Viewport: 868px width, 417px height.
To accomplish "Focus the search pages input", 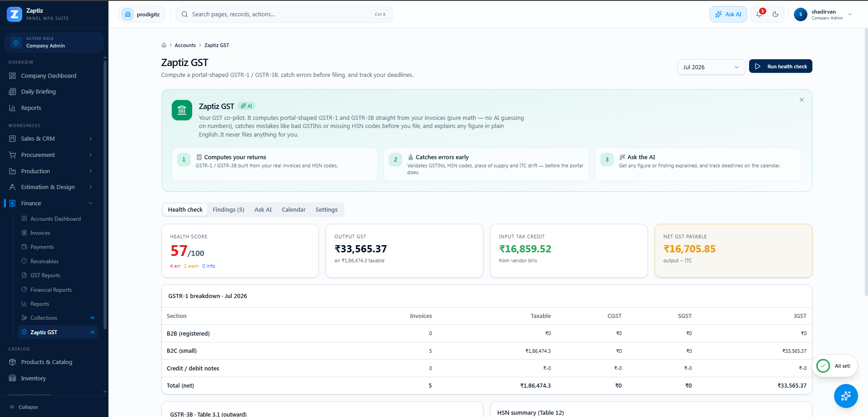I will 284,14.
